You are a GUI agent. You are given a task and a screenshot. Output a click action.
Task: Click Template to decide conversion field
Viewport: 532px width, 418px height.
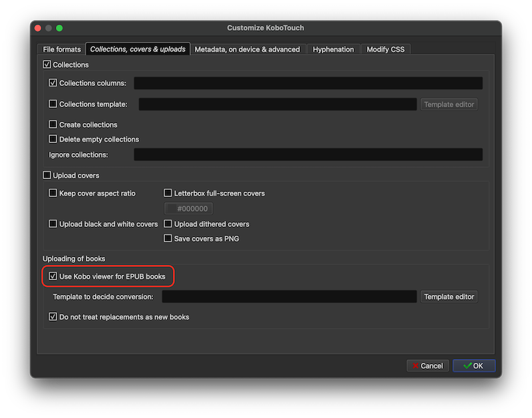coord(289,296)
